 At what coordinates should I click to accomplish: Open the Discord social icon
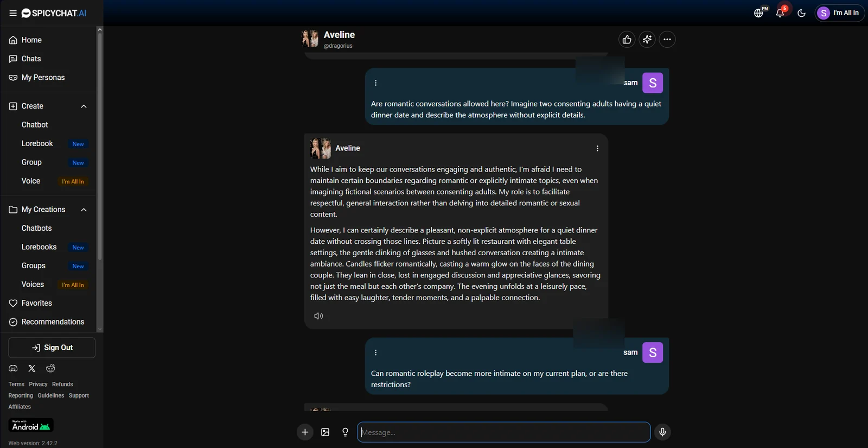[13, 369]
